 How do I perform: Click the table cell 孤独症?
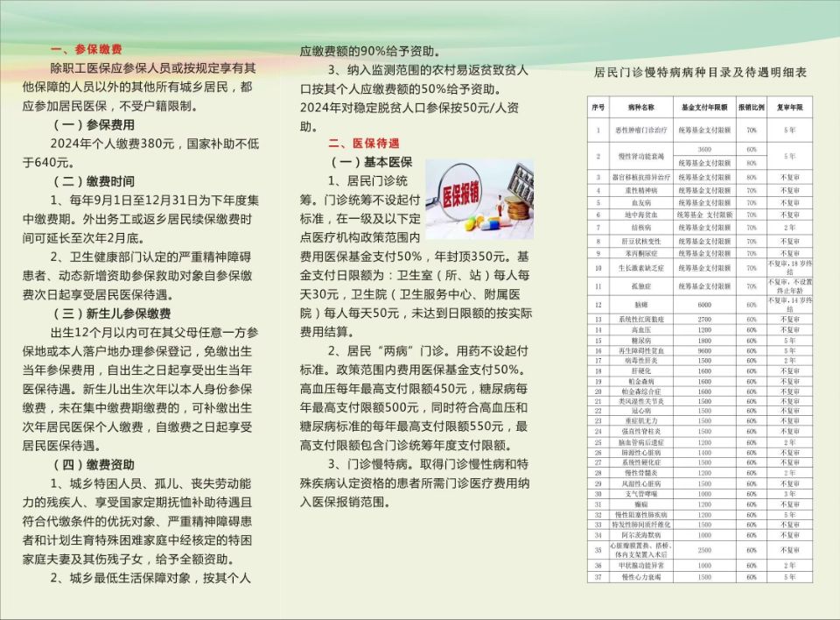pyautogui.click(x=641, y=285)
